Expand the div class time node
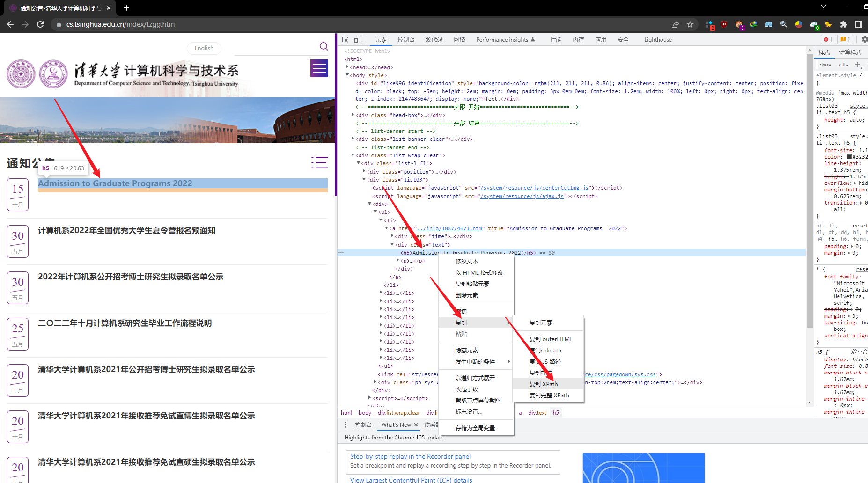 pos(392,236)
